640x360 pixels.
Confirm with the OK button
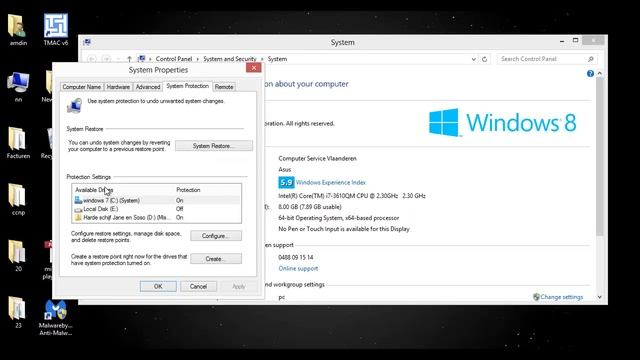158,287
